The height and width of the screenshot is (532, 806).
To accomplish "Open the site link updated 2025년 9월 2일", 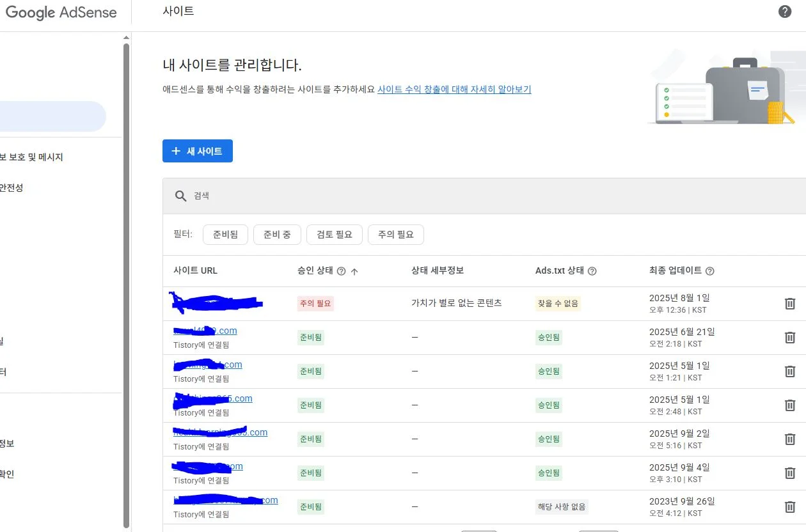I will point(220,432).
